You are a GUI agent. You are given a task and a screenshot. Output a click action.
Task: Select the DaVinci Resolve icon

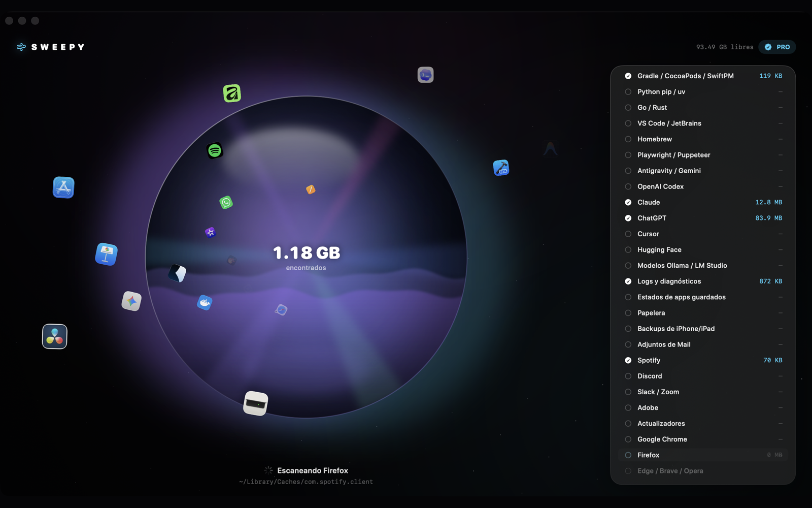point(55,336)
